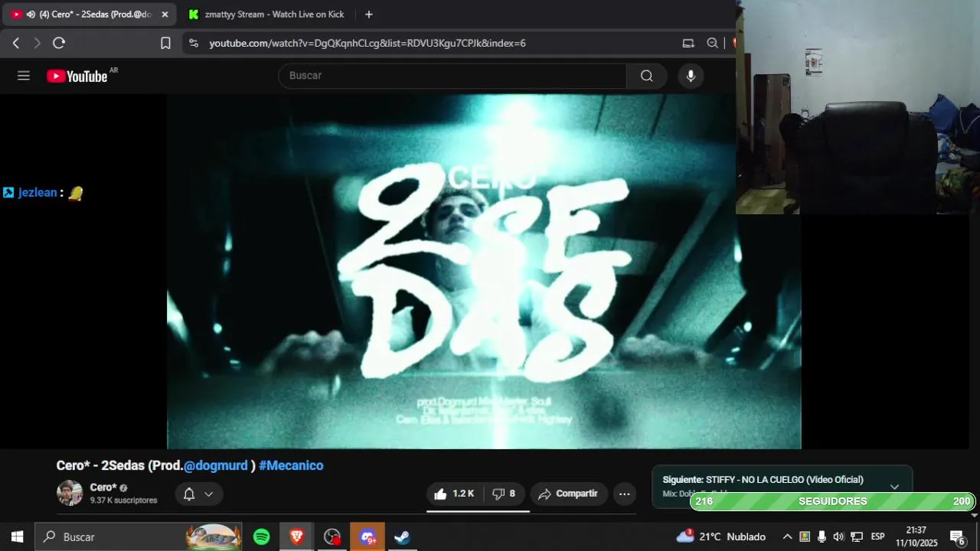Open site settings icon in address bar
The image size is (980, 551).
(x=193, y=43)
